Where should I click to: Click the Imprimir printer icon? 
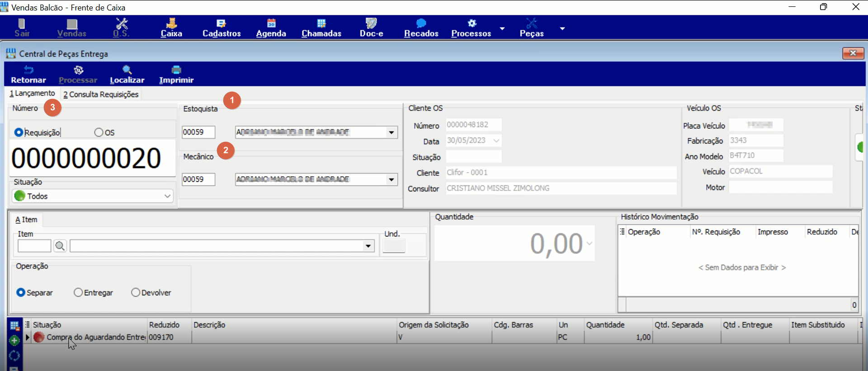pyautogui.click(x=176, y=70)
